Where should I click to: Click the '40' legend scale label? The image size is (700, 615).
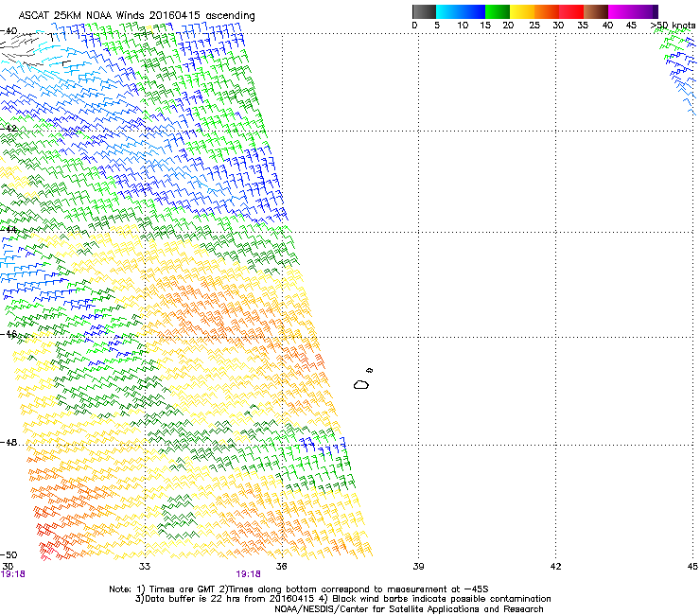(607, 26)
